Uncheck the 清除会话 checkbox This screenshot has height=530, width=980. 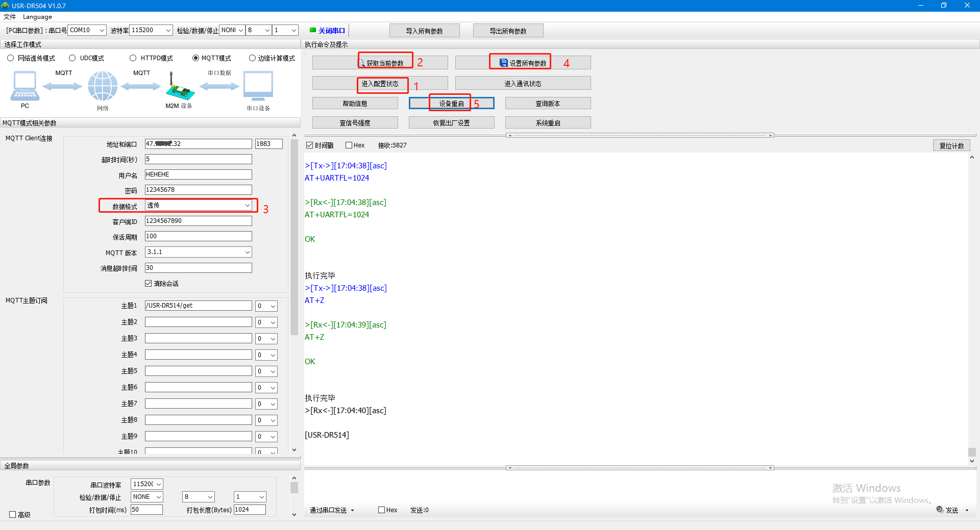(149, 284)
